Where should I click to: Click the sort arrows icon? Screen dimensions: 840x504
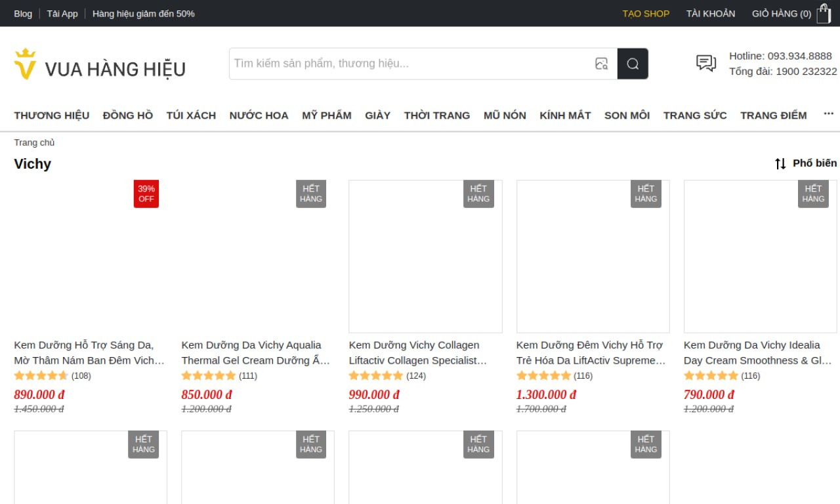(x=780, y=163)
